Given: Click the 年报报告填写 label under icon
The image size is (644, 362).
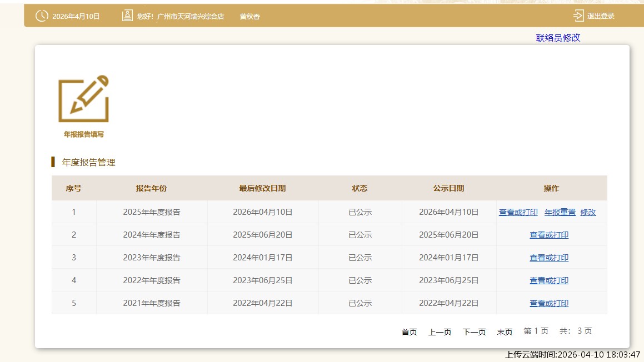Looking at the screenshot, I should (83, 134).
